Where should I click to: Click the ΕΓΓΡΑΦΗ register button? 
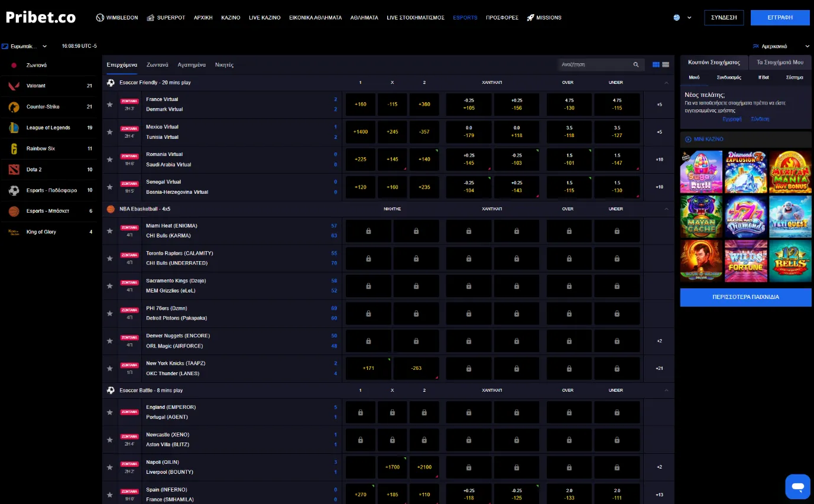coord(780,18)
